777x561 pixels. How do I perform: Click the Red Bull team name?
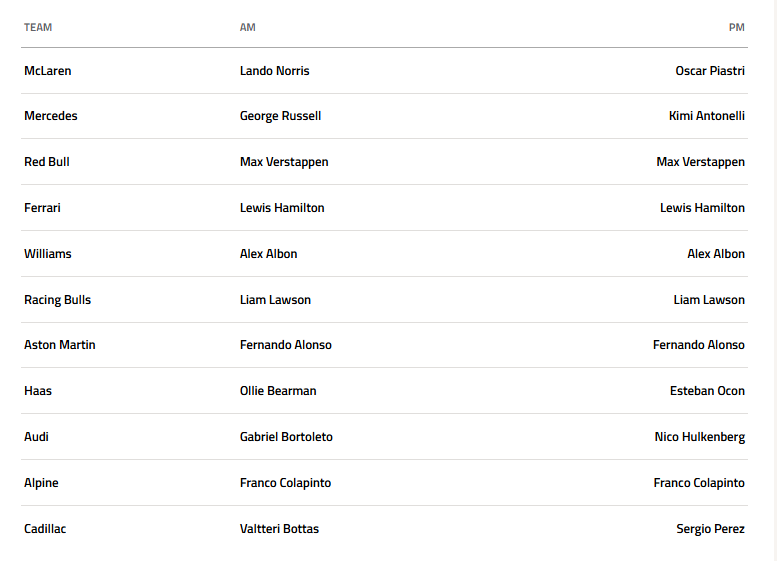(47, 162)
